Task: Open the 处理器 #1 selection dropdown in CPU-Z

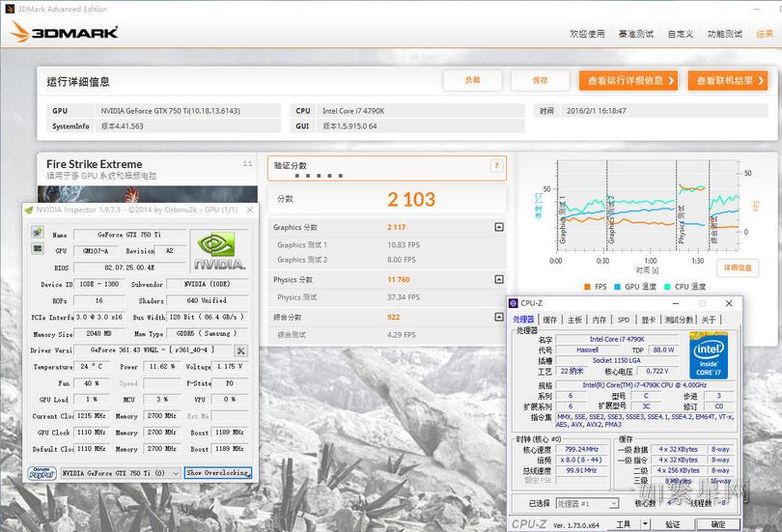Action: click(x=588, y=504)
